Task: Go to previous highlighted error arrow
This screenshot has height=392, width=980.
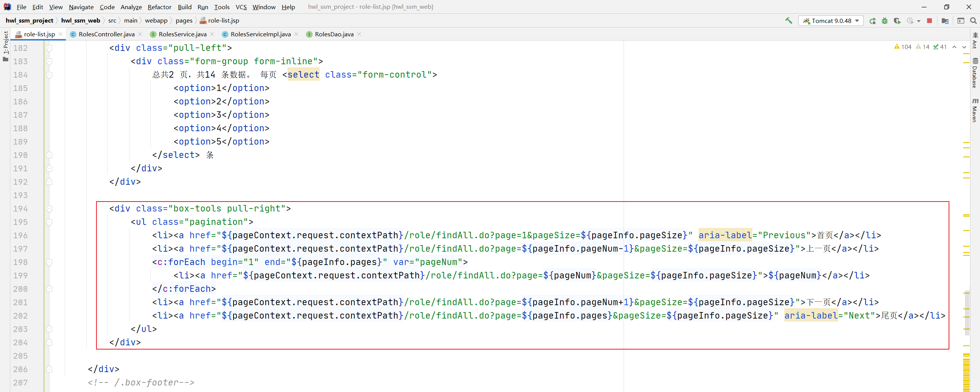Action: [954, 47]
